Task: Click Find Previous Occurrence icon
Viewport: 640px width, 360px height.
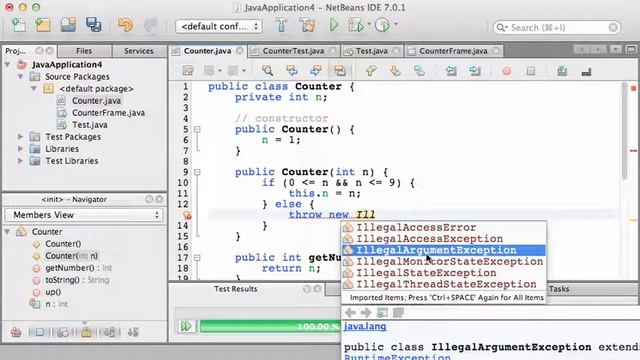Action: point(291,71)
